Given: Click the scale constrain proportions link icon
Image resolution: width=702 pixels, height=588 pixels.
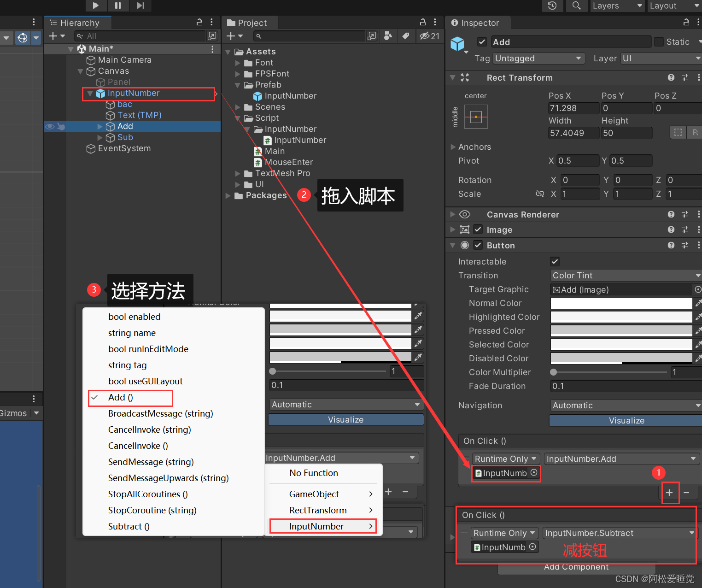Looking at the screenshot, I should pyautogui.click(x=540, y=194).
